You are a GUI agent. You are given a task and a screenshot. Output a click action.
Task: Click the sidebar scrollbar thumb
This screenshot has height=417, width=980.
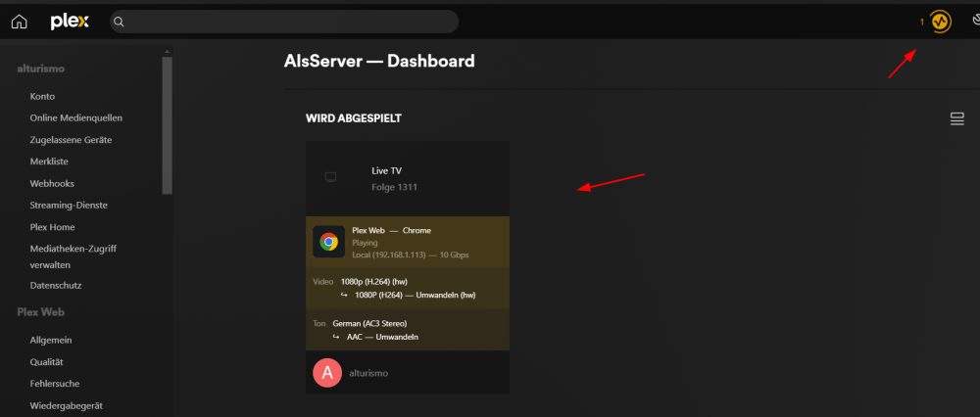[167, 125]
